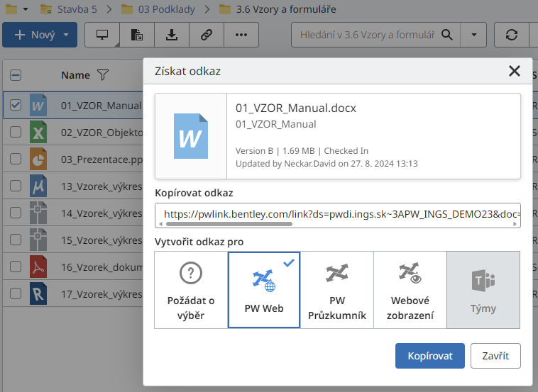Click the search magnifier icon

[446, 35]
